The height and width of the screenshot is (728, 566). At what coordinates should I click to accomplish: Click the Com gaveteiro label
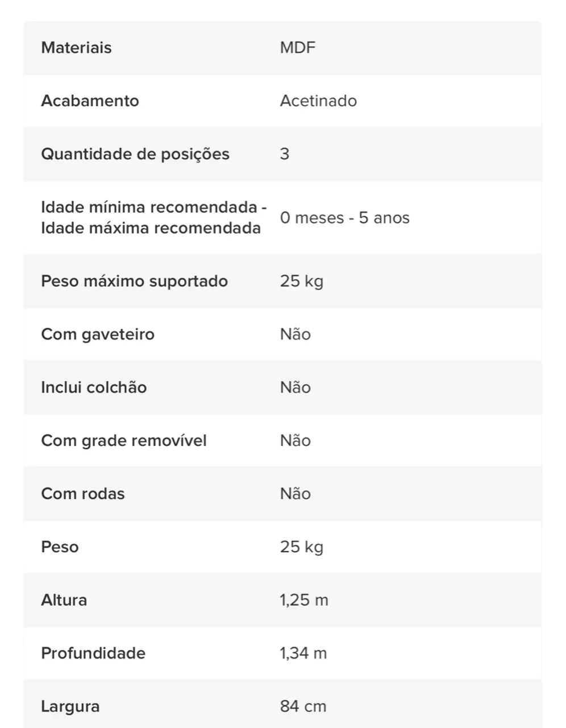pos(97,334)
